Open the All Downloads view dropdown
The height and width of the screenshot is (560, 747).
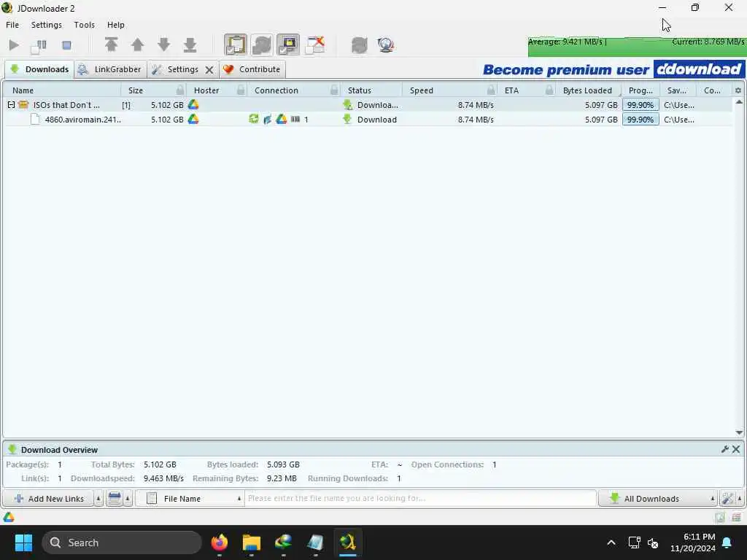tap(658, 499)
